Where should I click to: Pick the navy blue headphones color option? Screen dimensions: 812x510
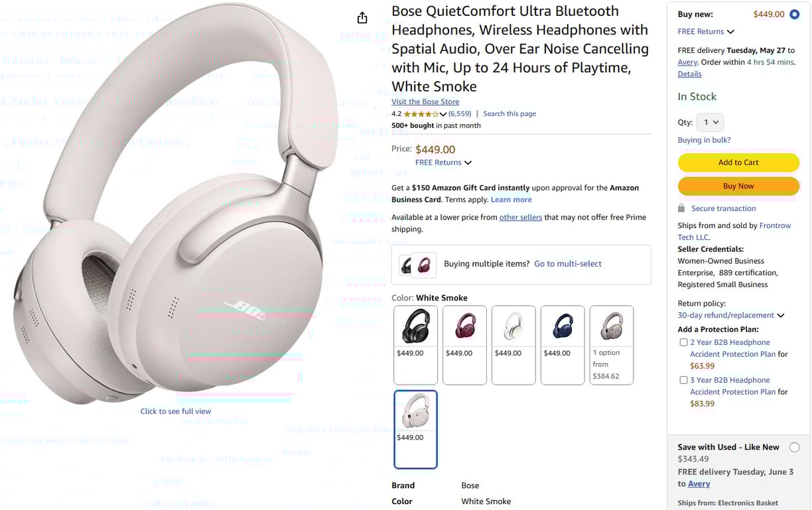pos(563,345)
